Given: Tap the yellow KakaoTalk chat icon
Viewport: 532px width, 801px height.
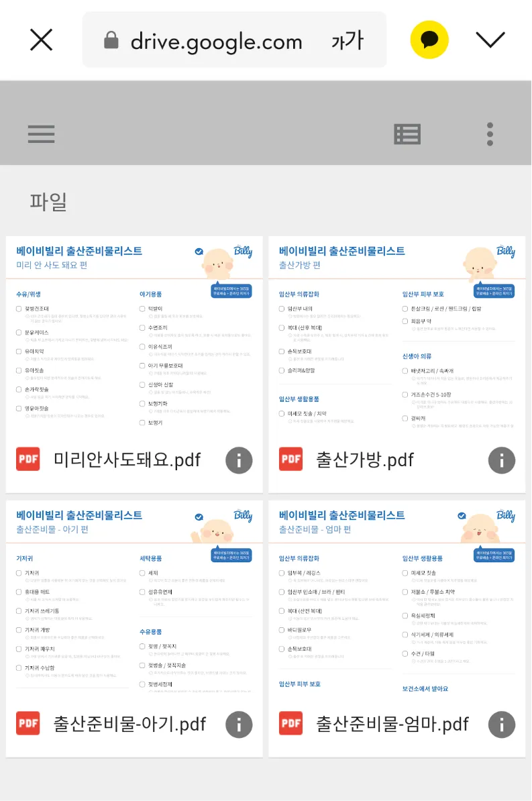Looking at the screenshot, I should coord(429,40).
